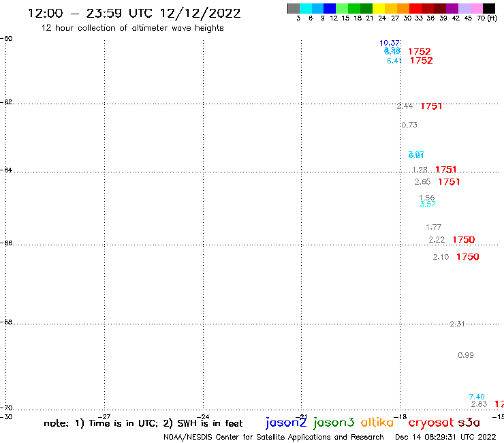
Task: Click the gray value '1.28'
Action: pyautogui.click(x=420, y=170)
